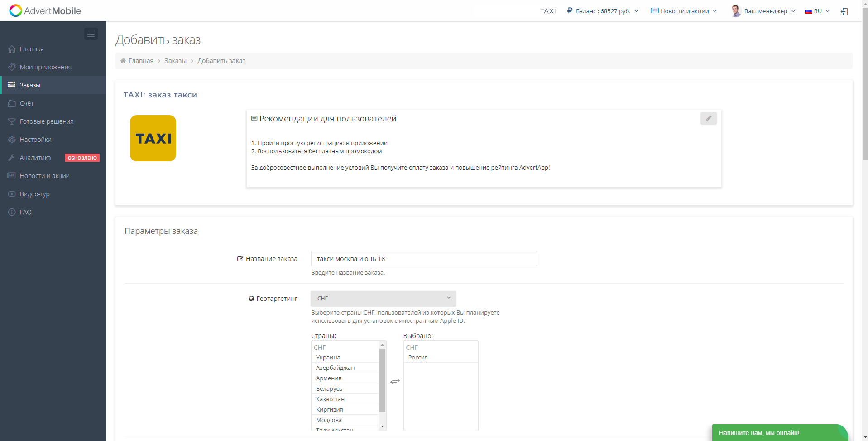Open the Ваш менеджер dropdown
This screenshot has width=868, height=441.
[763, 11]
